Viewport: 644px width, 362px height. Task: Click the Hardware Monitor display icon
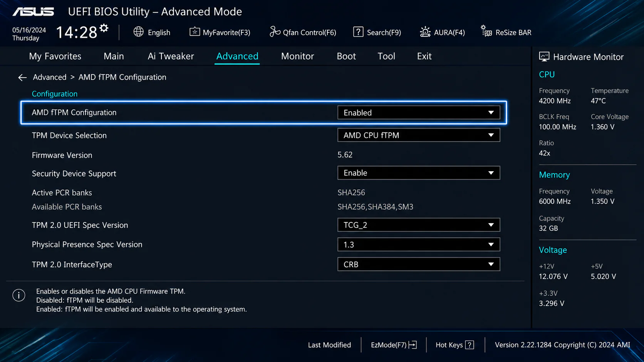click(544, 57)
